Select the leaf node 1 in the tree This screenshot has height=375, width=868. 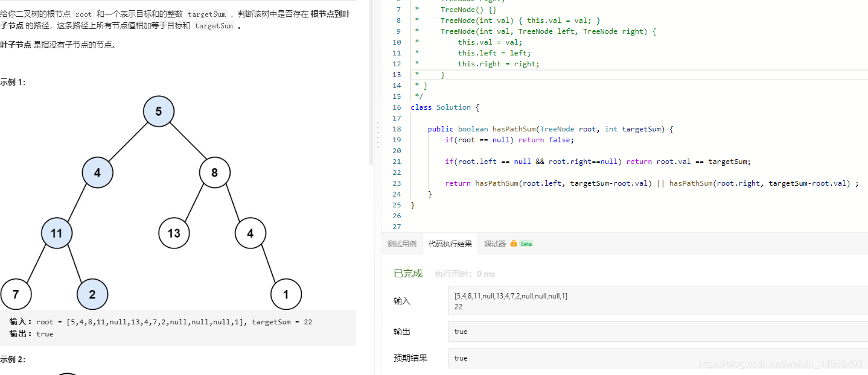[286, 294]
